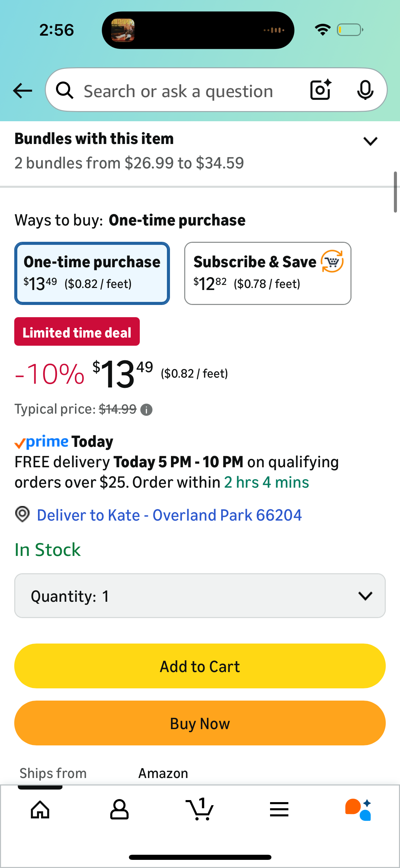Tap the location pin icon
The height and width of the screenshot is (868, 400).
point(22,514)
